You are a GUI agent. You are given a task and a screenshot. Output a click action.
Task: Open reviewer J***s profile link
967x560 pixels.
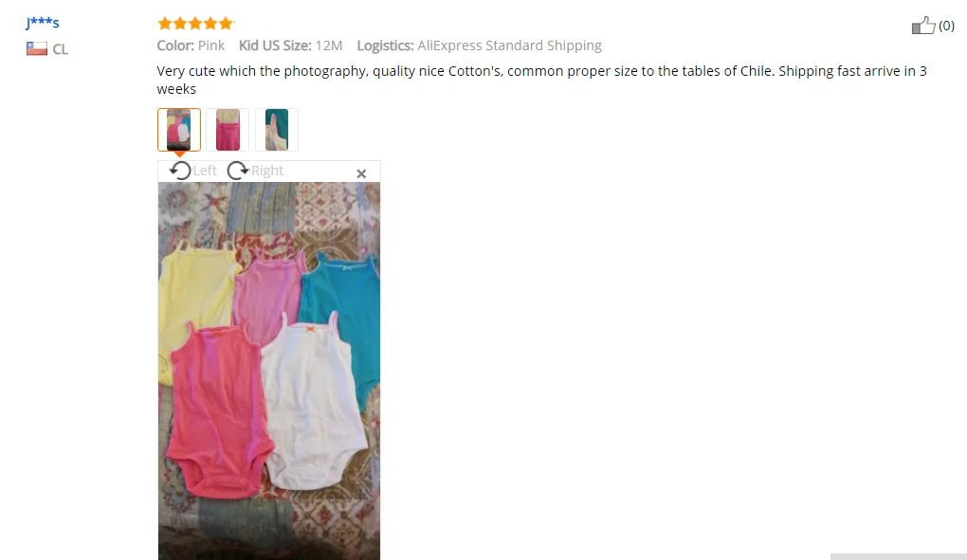tap(43, 23)
